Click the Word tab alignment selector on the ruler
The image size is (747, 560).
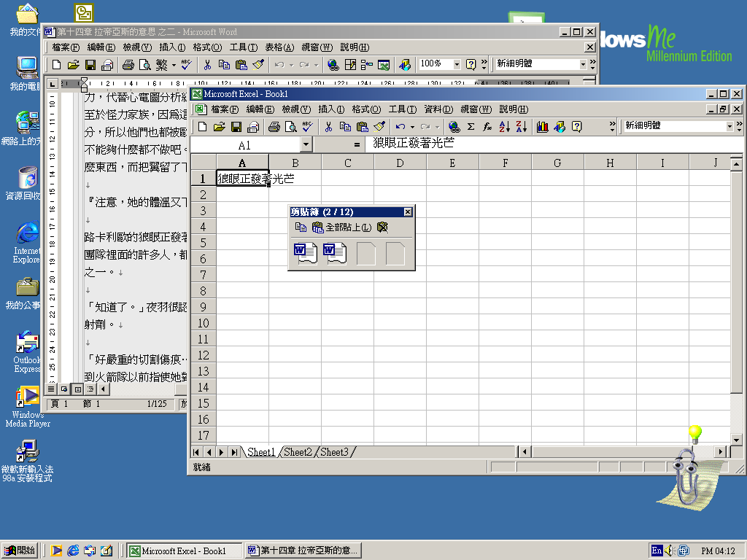(x=53, y=84)
